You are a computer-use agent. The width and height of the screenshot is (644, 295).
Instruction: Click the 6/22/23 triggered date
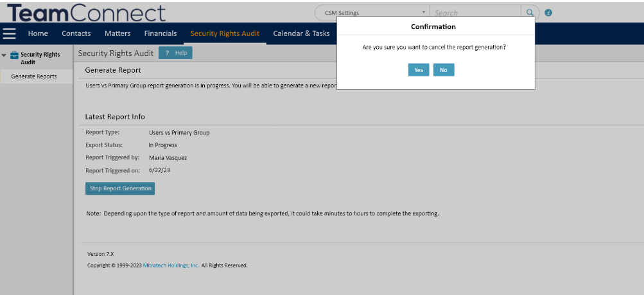point(159,170)
